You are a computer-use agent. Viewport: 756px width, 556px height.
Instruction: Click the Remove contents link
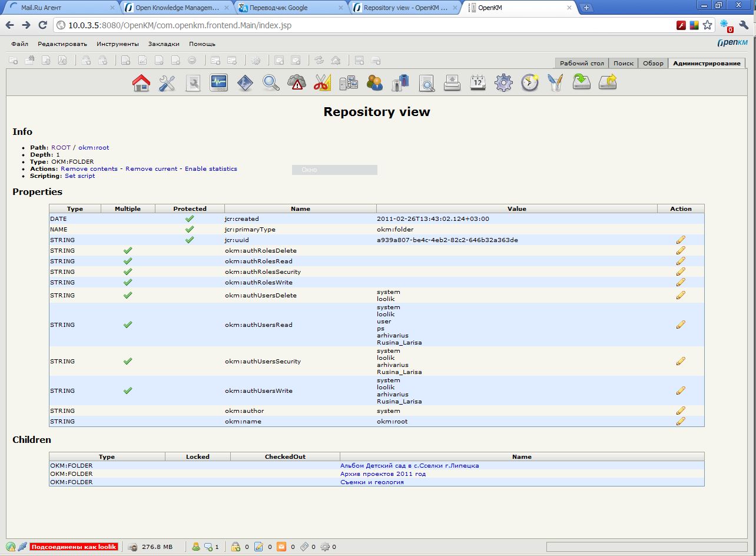click(x=89, y=169)
